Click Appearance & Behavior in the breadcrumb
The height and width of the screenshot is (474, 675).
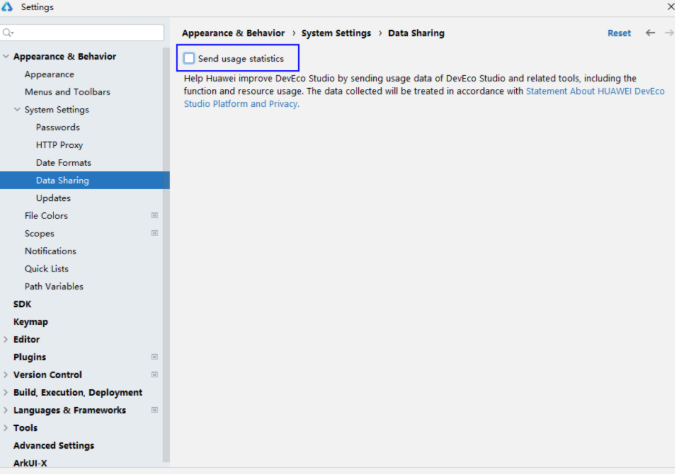click(233, 33)
